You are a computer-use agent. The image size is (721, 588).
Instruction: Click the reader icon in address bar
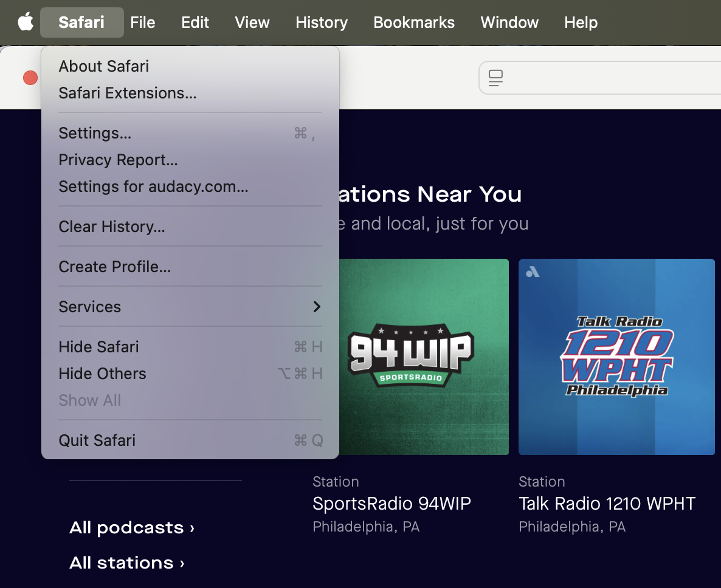496,78
